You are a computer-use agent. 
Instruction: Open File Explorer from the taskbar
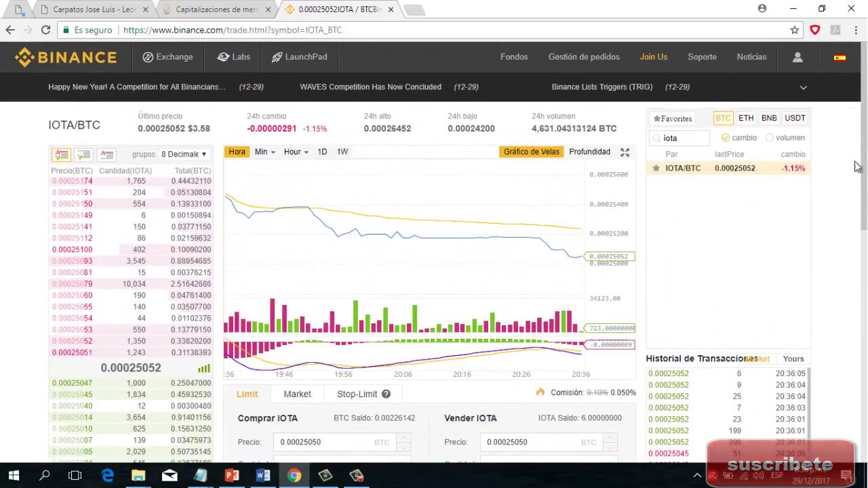click(x=138, y=476)
